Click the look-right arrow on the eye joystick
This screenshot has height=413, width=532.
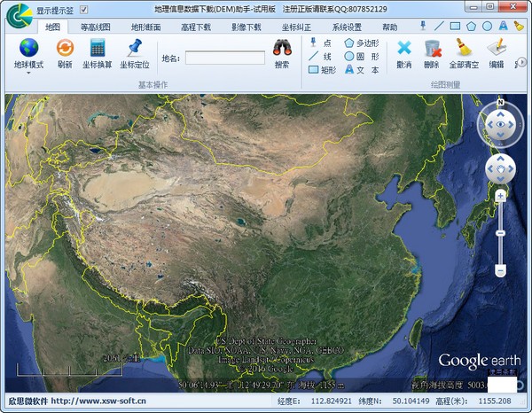tap(511, 125)
